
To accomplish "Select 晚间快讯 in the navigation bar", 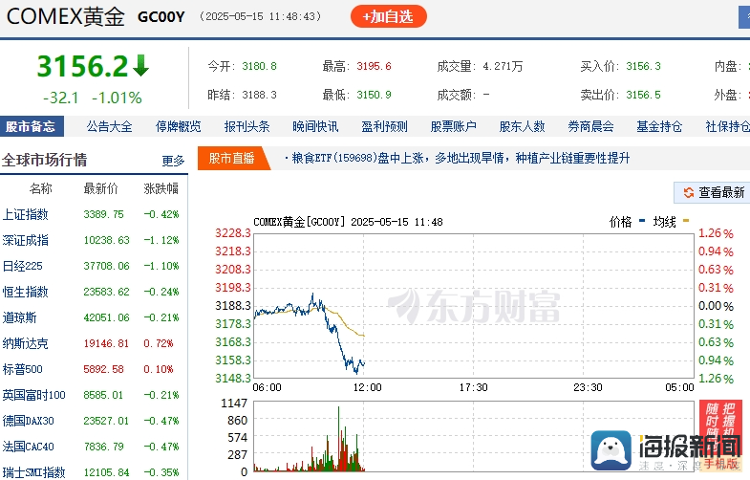I will (316, 127).
